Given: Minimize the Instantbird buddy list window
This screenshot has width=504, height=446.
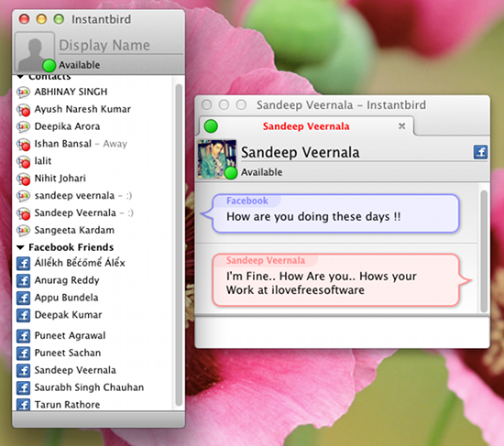Looking at the screenshot, I should click(41, 19).
